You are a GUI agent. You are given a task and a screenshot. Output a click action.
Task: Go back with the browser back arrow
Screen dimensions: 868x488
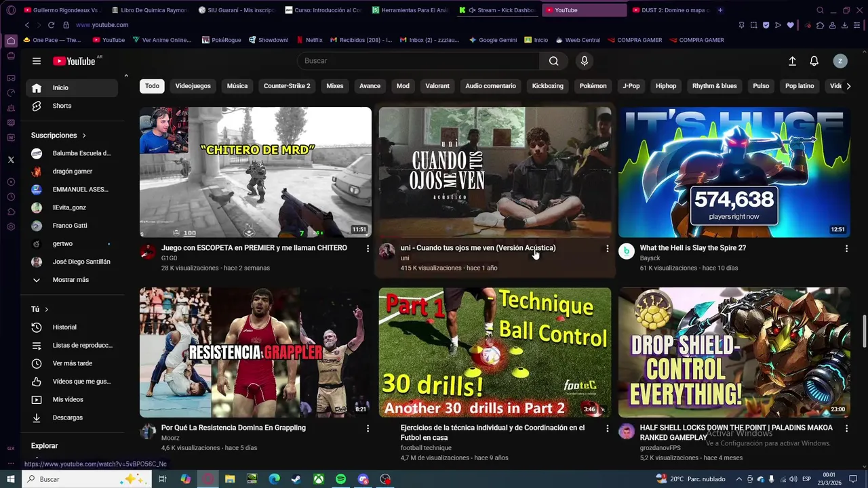point(26,25)
